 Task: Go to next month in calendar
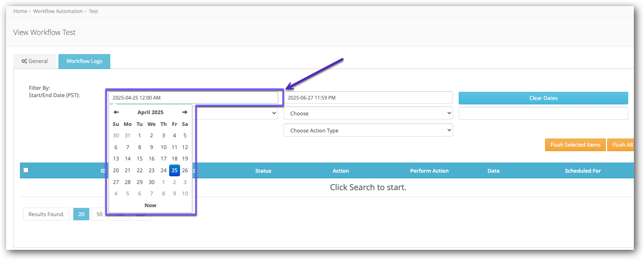tap(185, 112)
